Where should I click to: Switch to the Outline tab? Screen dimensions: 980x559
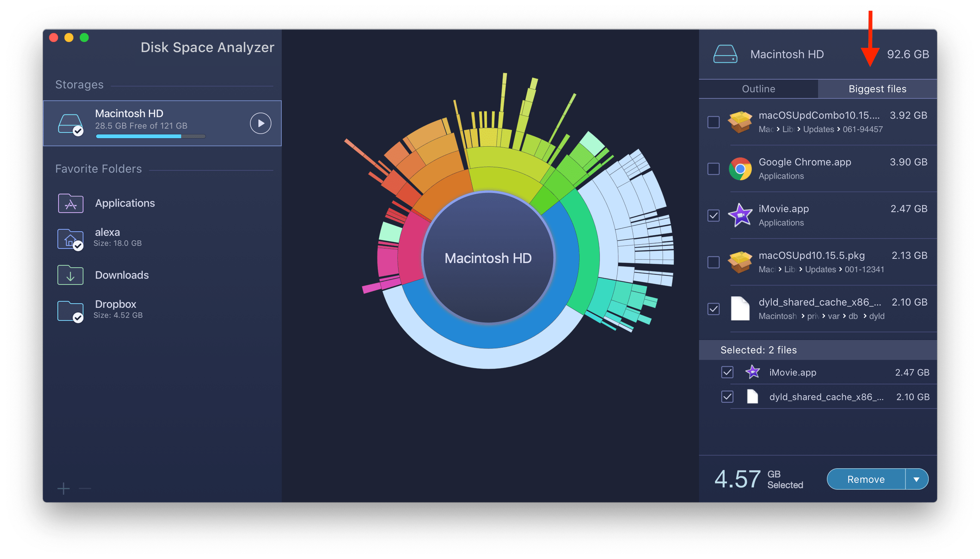point(759,88)
